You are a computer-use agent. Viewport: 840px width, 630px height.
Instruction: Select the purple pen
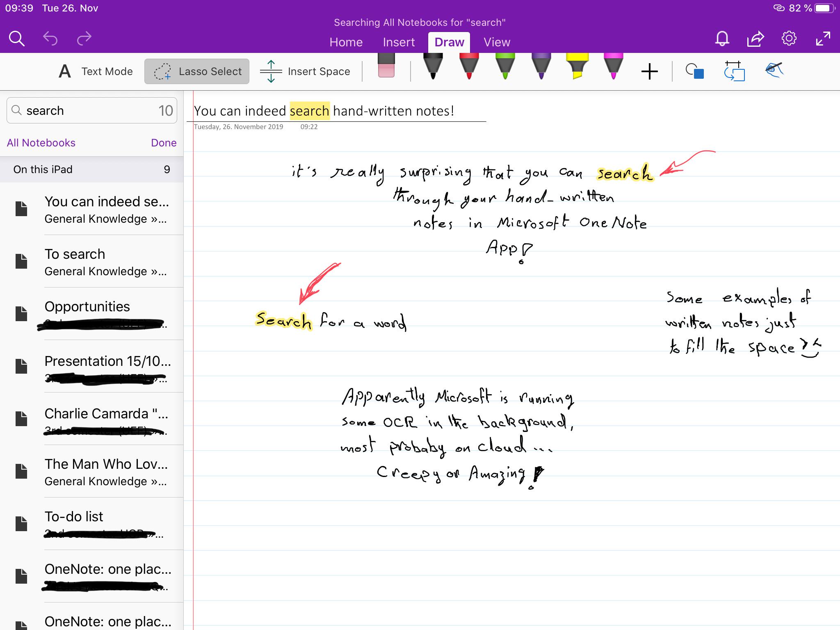(541, 70)
